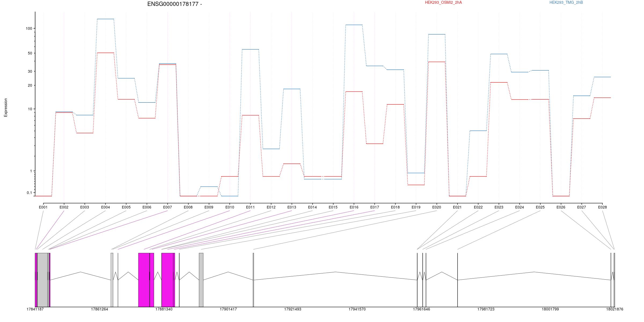644x322 pixels.
Task: Select the HEK293_TMG_2hB legend label
Action: (566, 2)
